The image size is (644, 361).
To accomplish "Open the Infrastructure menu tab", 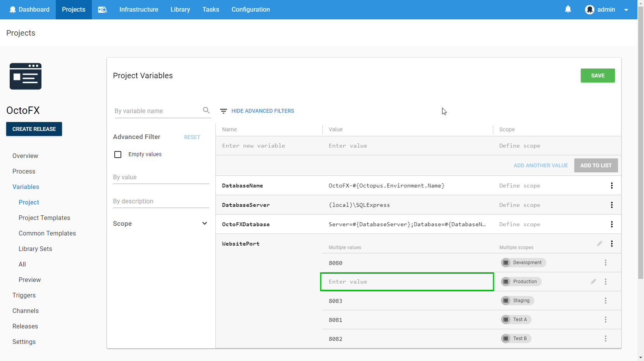I will coord(139,10).
